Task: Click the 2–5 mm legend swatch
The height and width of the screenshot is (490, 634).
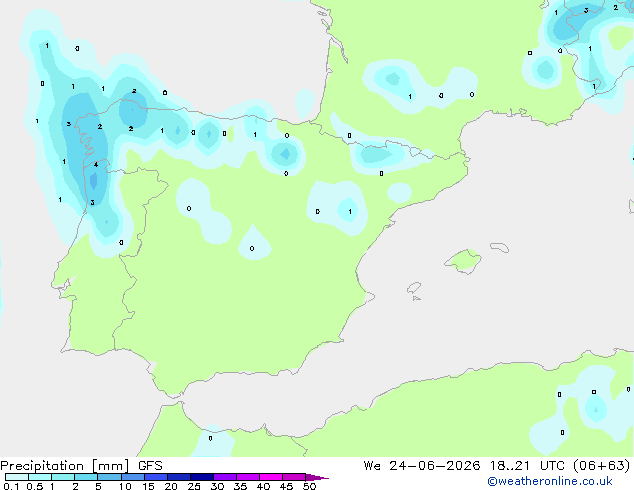Action: coord(86,477)
